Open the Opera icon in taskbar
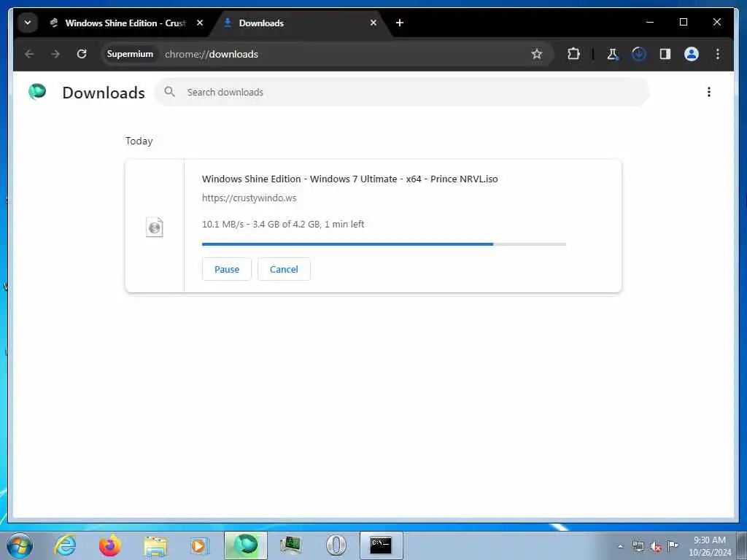The image size is (747, 560). coord(336,545)
